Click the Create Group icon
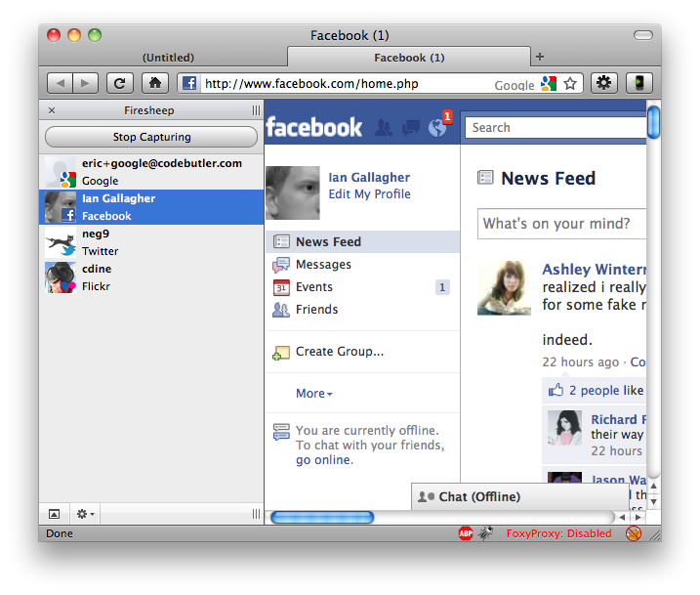700x595 pixels. coord(281,353)
